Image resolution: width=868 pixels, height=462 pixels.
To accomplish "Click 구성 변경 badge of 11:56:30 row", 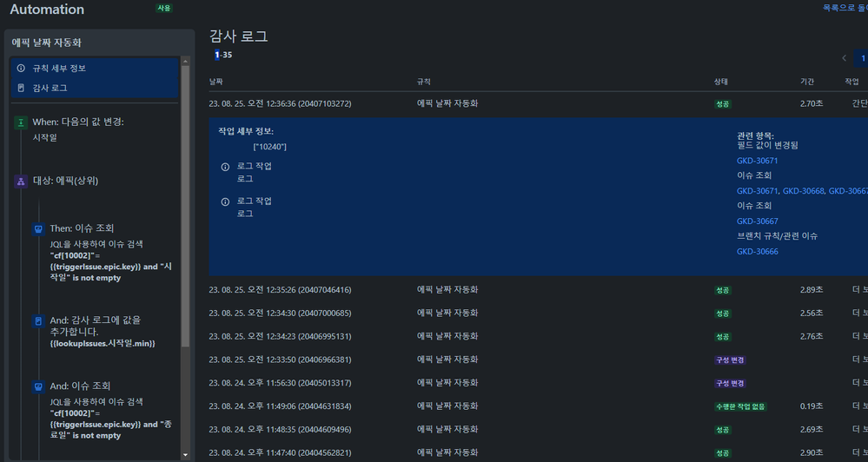I will tap(730, 383).
